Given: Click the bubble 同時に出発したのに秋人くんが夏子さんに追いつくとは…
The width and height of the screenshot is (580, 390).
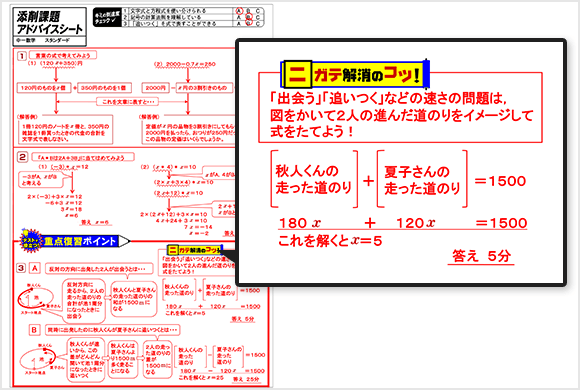Looking at the screenshot, I should (112, 330).
